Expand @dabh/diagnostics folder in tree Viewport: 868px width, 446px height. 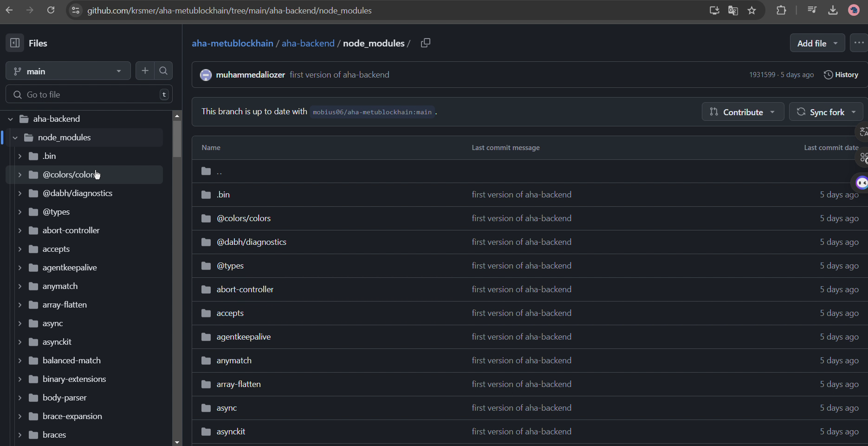[20, 193]
